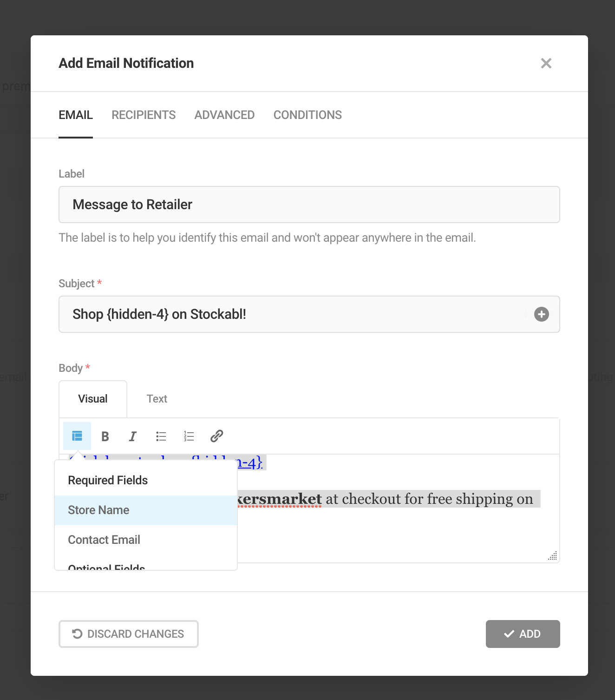The image size is (615, 700).
Task: Click the plus icon in the Subject field
Action: [541, 315]
